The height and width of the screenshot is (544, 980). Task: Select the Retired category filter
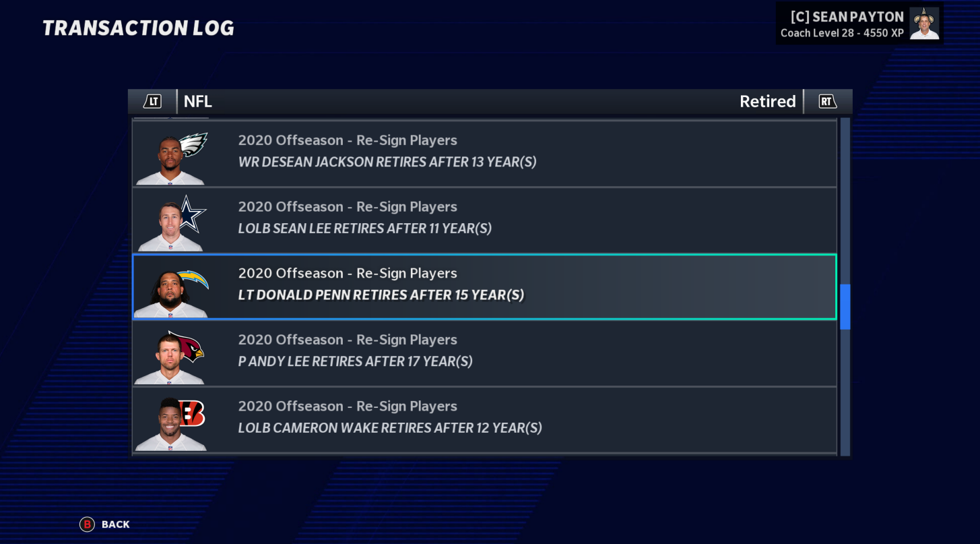(x=767, y=102)
